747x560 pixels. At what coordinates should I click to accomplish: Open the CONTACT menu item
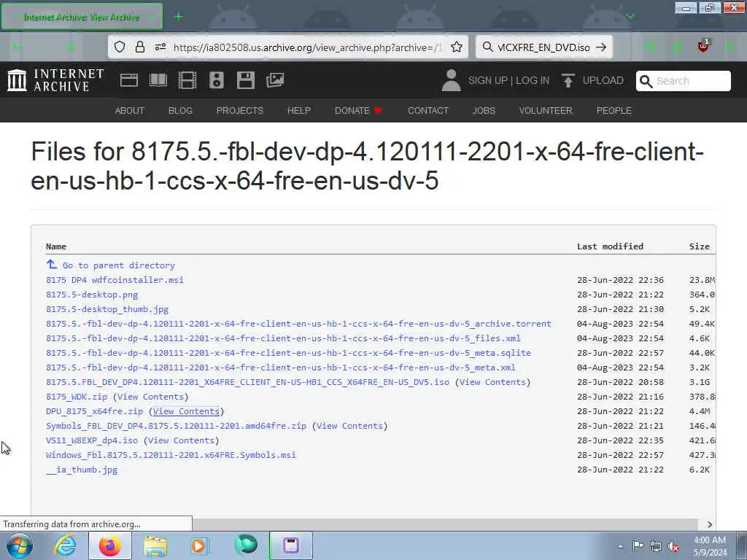pos(427,111)
